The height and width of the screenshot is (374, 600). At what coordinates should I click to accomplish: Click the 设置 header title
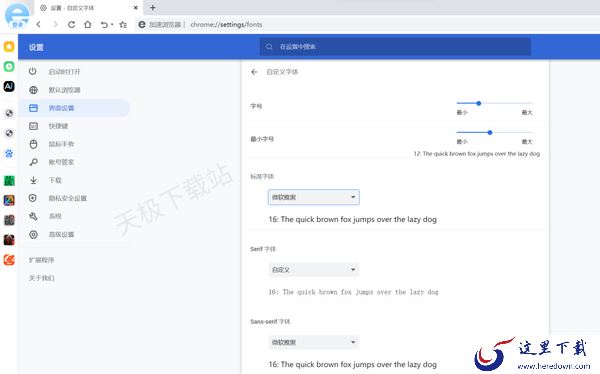(36, 47)
